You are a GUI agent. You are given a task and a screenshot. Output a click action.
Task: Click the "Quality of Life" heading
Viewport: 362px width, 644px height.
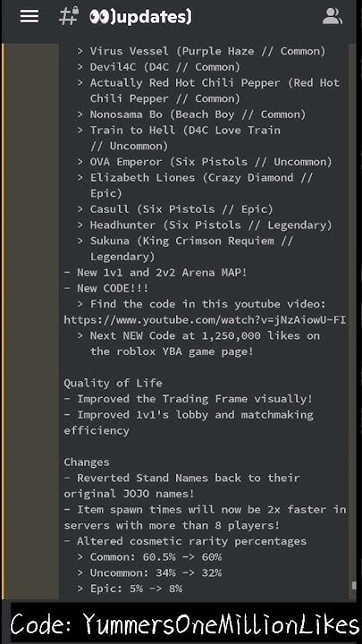click(x=113, y=383)
